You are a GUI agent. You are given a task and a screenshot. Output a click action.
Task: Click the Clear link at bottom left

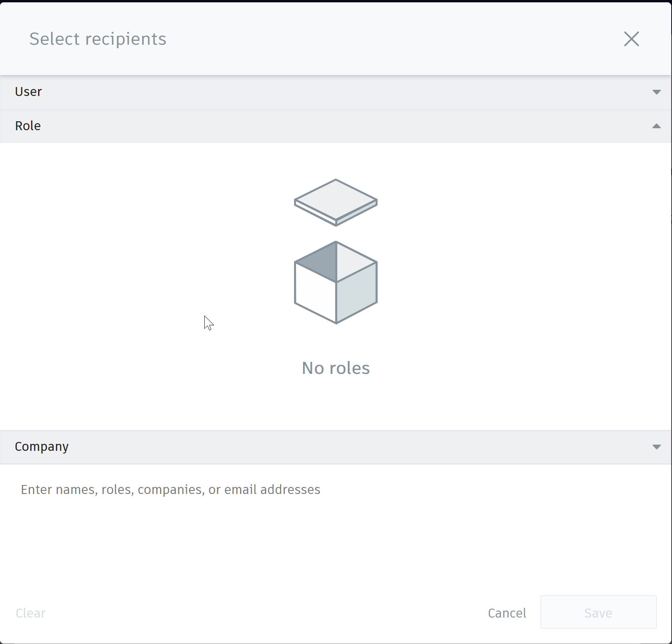coord(30,613)
